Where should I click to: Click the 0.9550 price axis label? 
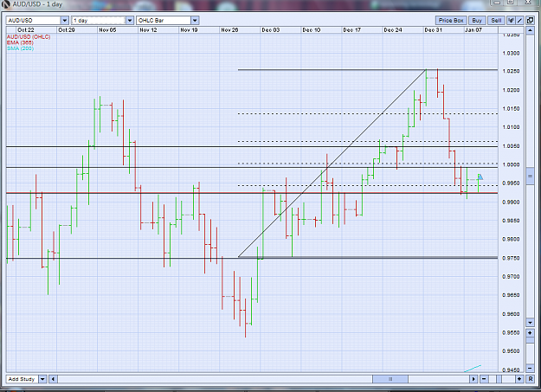(511, 332)
